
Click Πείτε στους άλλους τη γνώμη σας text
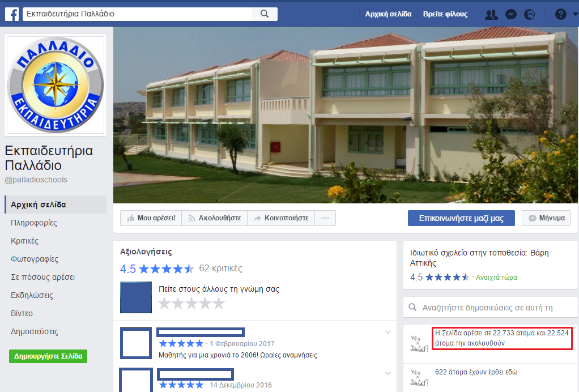(x=219, y=289)
